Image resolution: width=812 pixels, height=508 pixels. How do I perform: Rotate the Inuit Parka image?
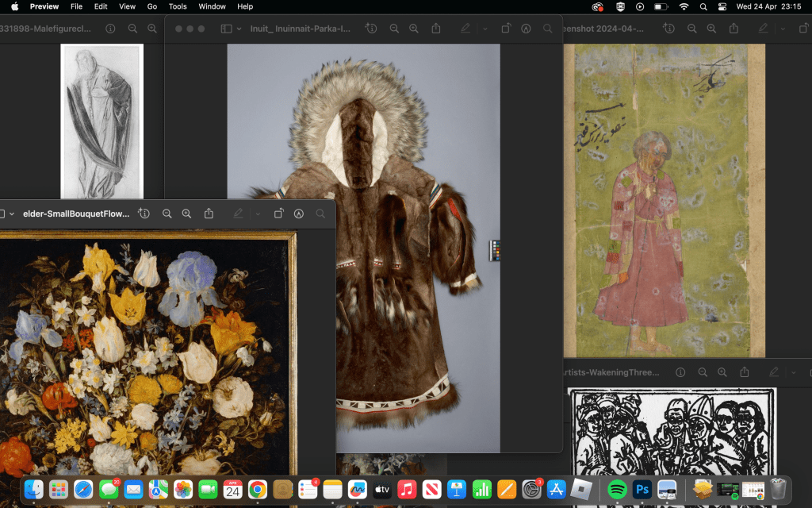(506, 29)
